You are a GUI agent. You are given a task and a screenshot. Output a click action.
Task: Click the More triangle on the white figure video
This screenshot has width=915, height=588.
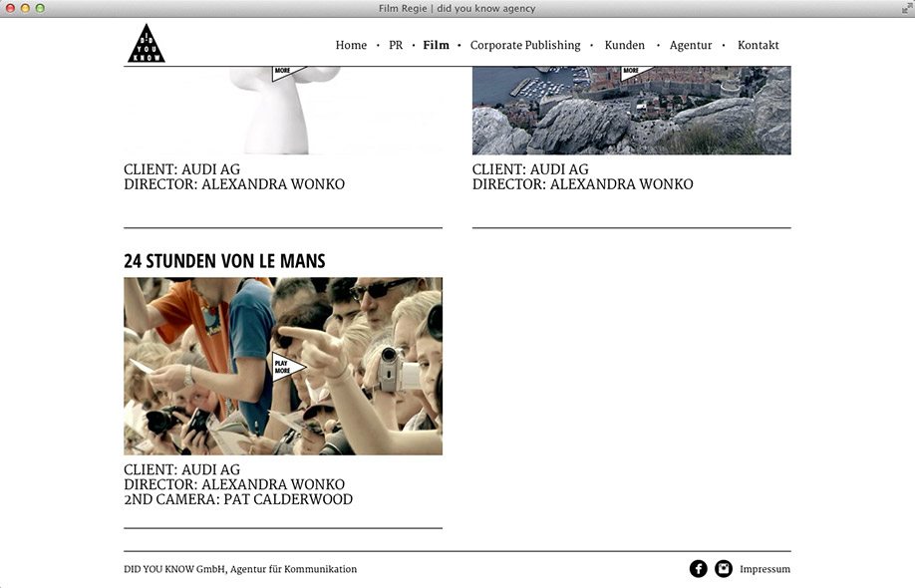point(288,73)
